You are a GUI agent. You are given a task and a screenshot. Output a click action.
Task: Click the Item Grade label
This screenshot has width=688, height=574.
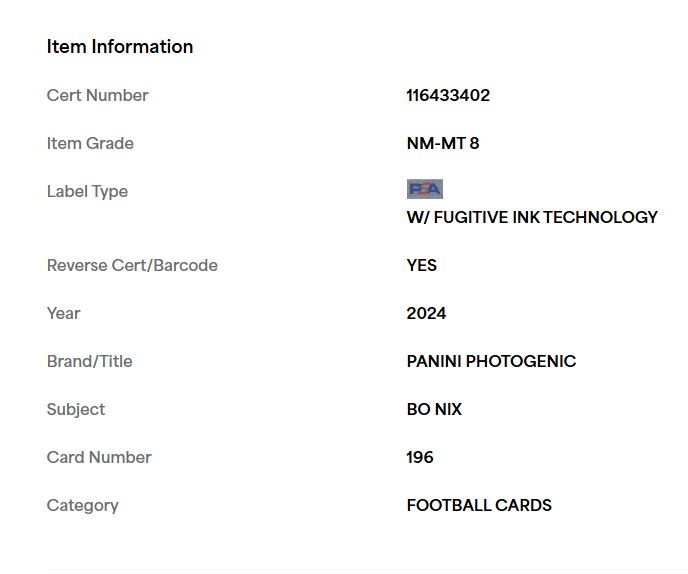(x=90, y=143)
